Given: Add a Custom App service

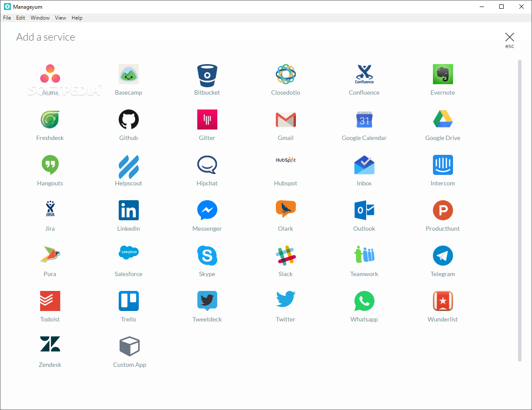Looking at the screenshot, I should [130, 346].
